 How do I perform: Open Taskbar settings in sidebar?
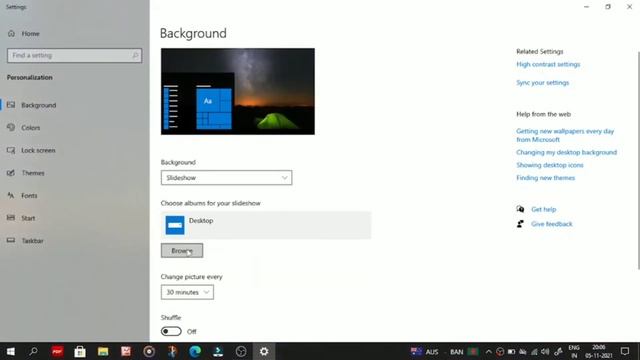[32, 241]
